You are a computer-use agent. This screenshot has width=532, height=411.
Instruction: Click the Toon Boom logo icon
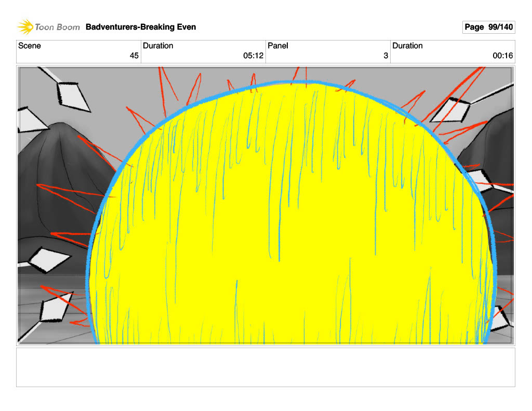[x=25, y=27]
